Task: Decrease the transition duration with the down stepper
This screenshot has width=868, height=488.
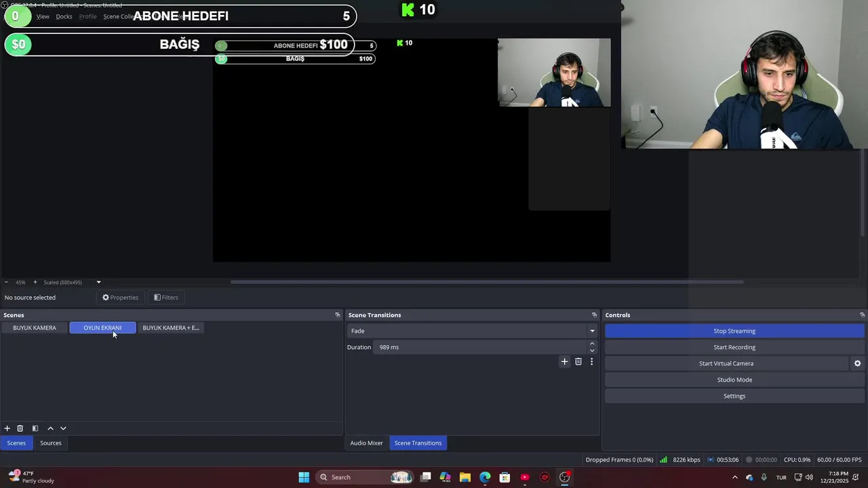Action: 592,350
